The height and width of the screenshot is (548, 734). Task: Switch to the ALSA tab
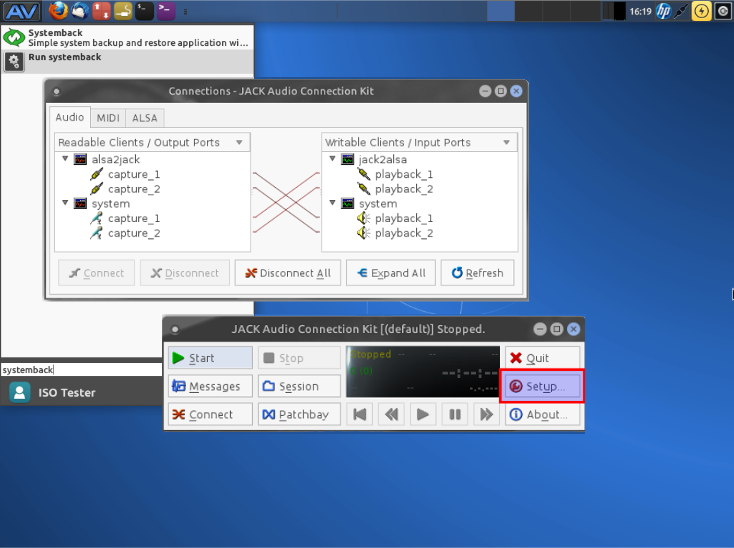[145, 118]
